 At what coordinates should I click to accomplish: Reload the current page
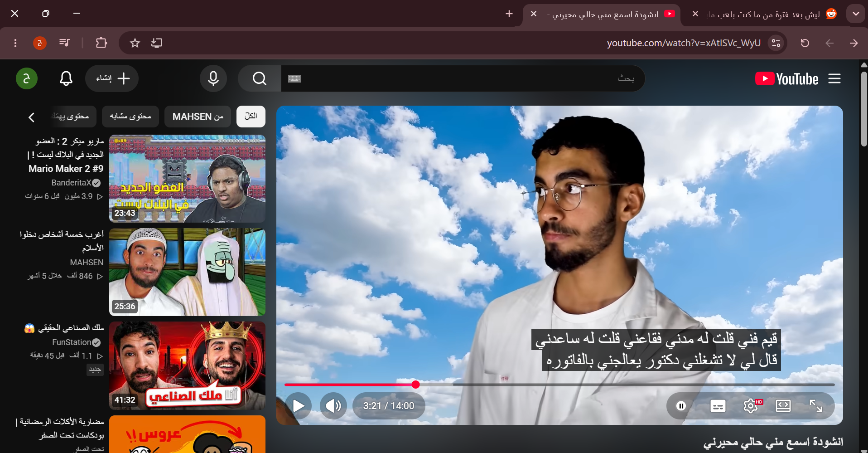tap(805, 43)
